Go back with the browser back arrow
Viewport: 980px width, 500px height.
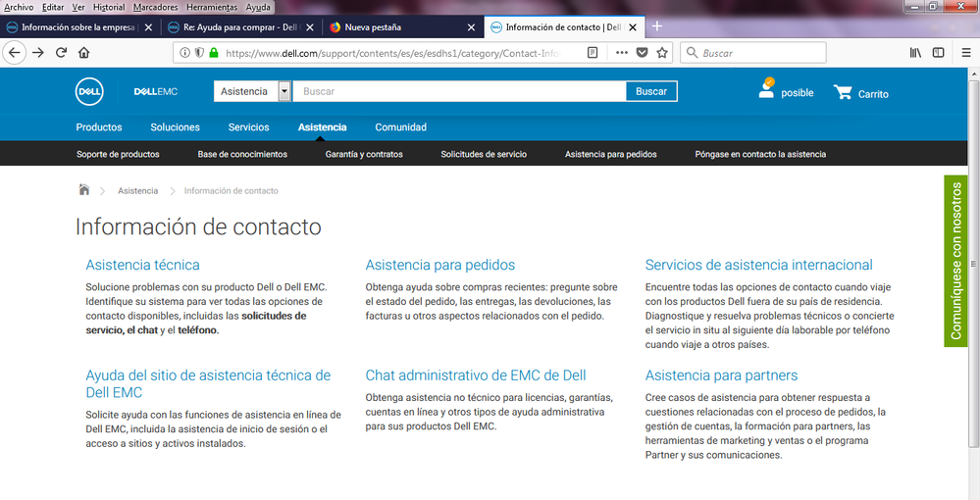(15, 53)
